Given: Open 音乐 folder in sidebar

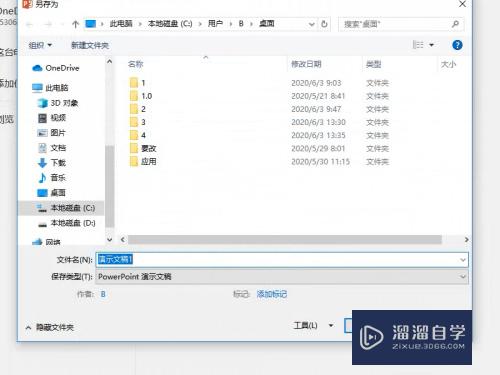Looking at the screenshot, I should 52,178.
